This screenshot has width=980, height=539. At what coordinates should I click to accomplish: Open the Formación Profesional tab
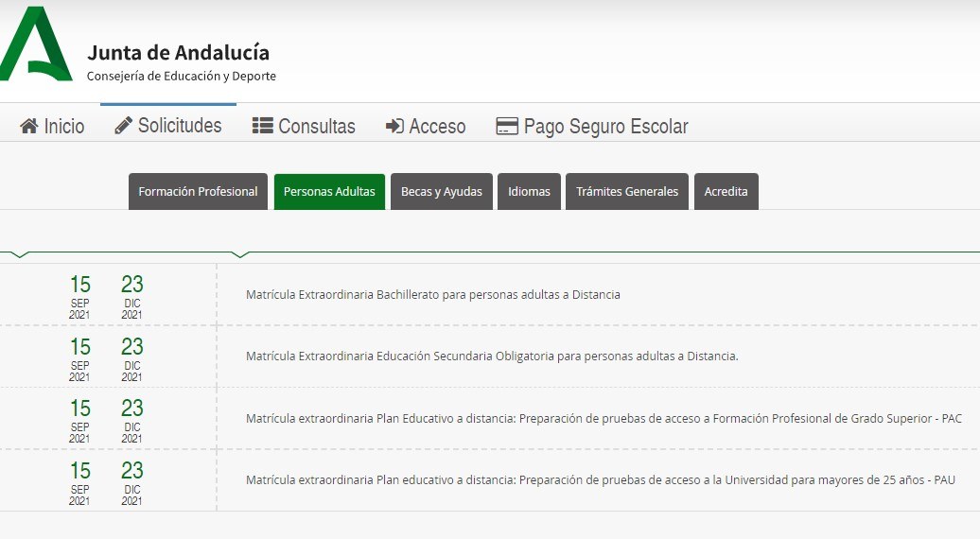(198, 191)
